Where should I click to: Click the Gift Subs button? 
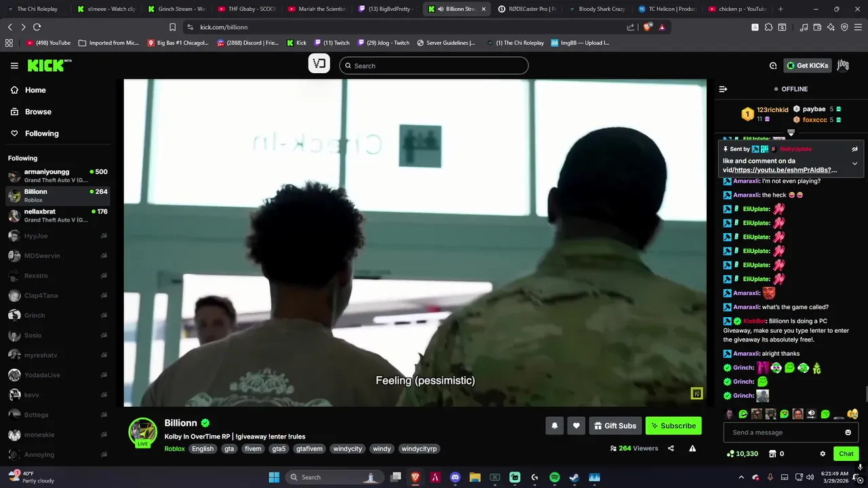[x=615, y=426]
